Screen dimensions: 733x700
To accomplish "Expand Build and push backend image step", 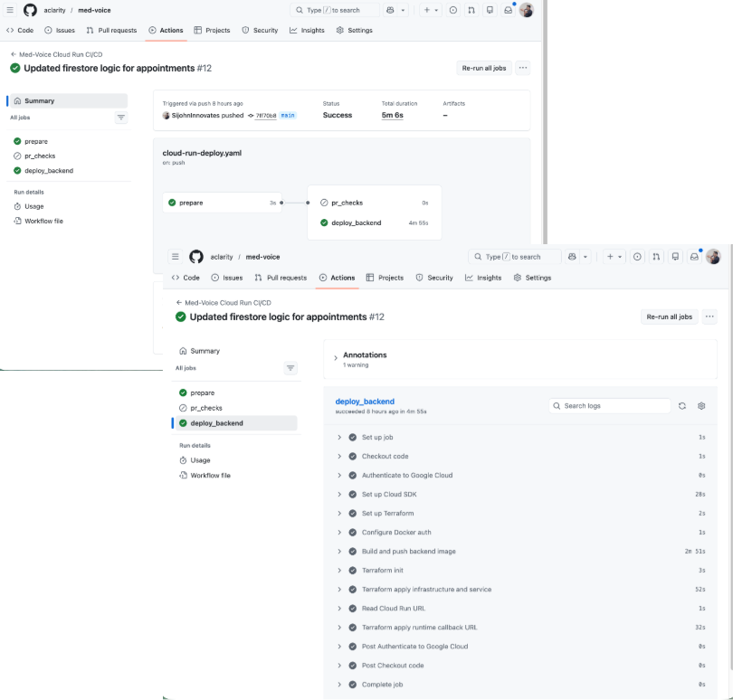I will pos(339,552).
